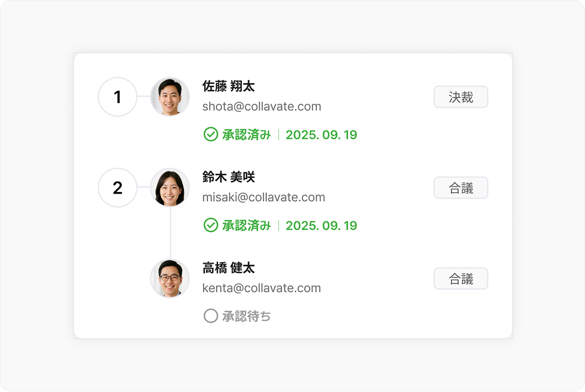Select email misaki@collavate.com
Image resolution: width=585 pixels, height=392 pixels.
(x=263, y=197)
